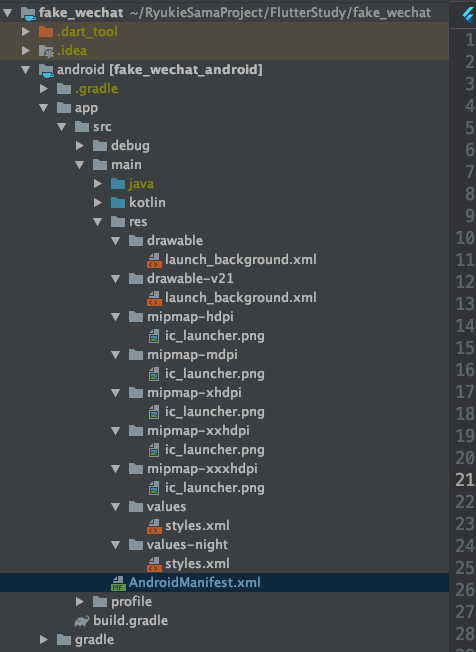This screenshot has height=652, width=476.
Task: Click the android module folder icon
Action: (x=46, y=70)
